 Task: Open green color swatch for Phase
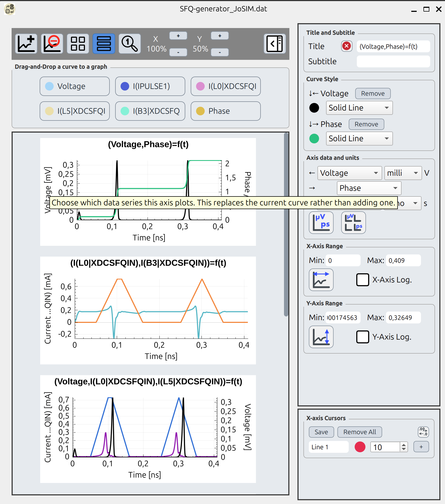coord(314,139)
